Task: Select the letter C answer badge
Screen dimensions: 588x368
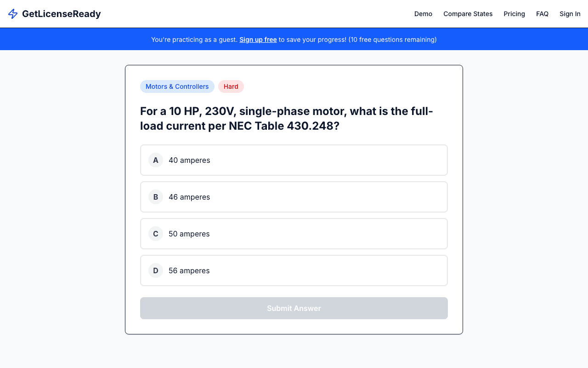Action: [x=156, y=234]
